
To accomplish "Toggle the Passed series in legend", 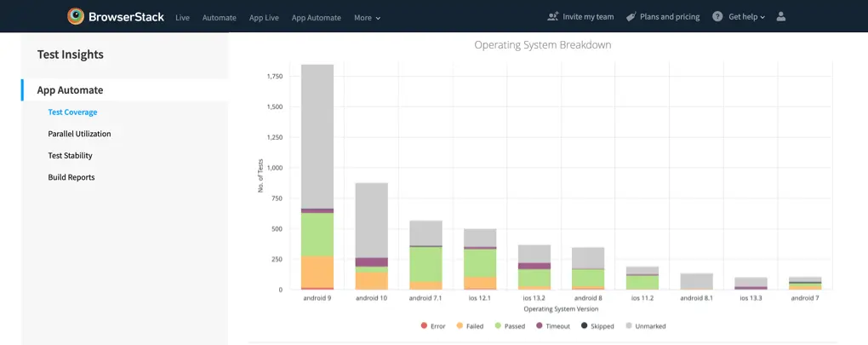I will tap(510, 326).
